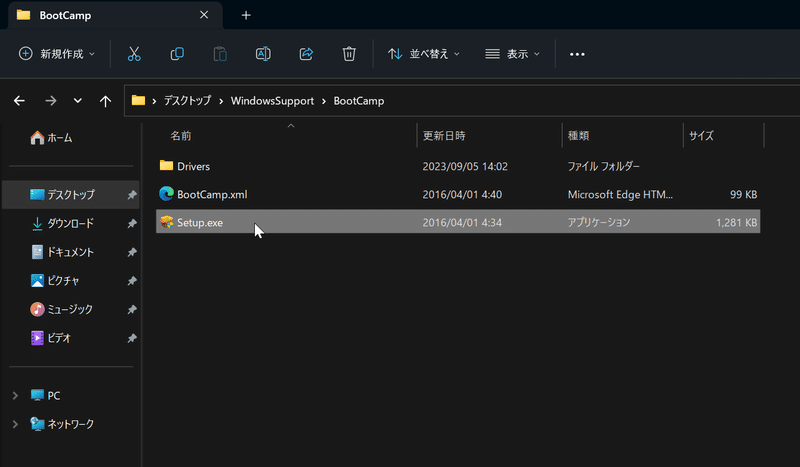Viewport: 800px width, 467px height.
Task: Open the 新規作成 dropdown
Action: 57,54
